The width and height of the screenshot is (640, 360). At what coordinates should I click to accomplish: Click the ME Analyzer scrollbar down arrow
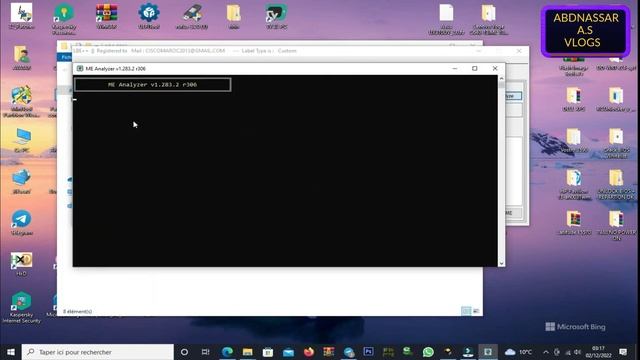(x=501, y=264)
